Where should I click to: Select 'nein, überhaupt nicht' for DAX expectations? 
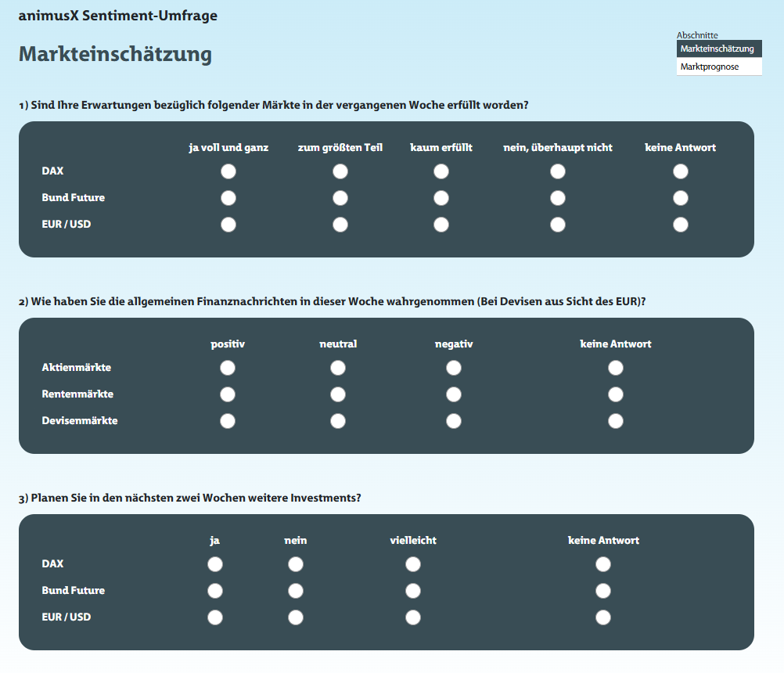[x=558, y=171]
